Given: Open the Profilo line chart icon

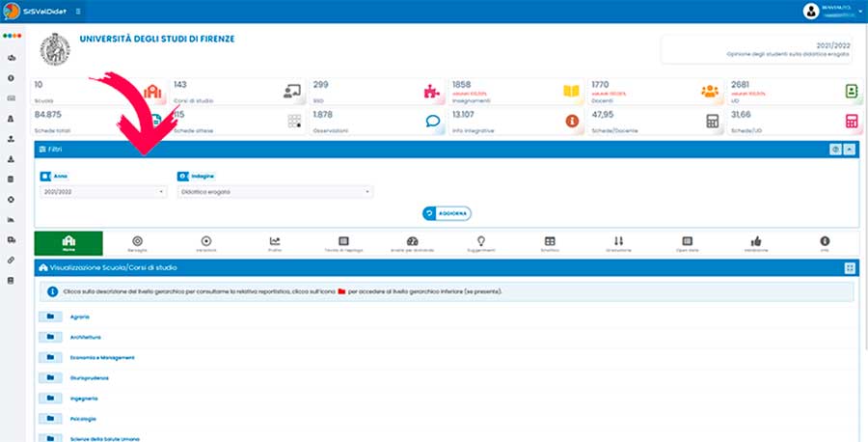Looking at the screenshot, I should [275, 243].
